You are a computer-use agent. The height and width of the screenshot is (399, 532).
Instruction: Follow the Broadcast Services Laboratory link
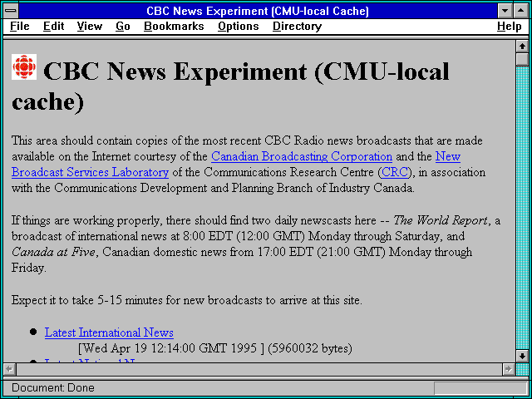pos(90,172)
